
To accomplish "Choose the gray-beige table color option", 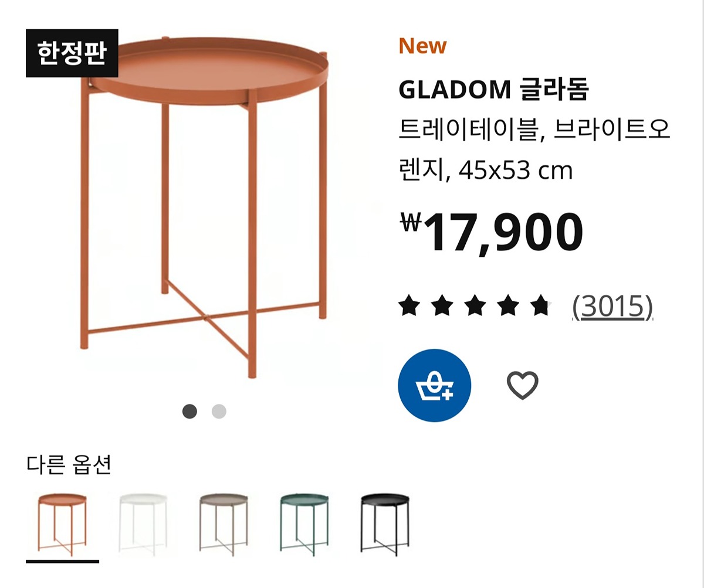I will click(x=223, y=523).
